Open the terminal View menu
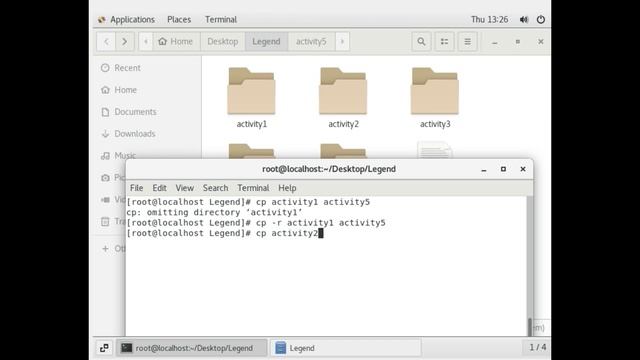Image resolution: width=640 pixels, height=360 pixels. (x=184, y=188)
